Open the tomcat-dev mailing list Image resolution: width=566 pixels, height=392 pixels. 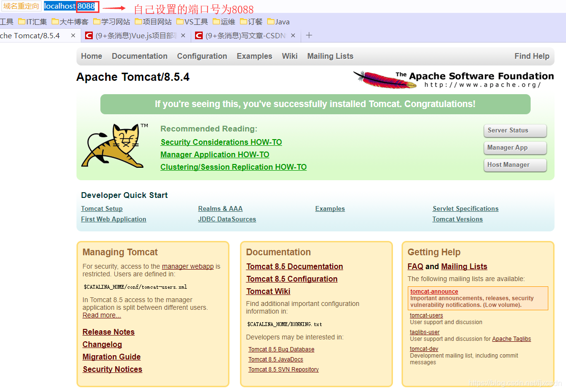pos(424,348)
